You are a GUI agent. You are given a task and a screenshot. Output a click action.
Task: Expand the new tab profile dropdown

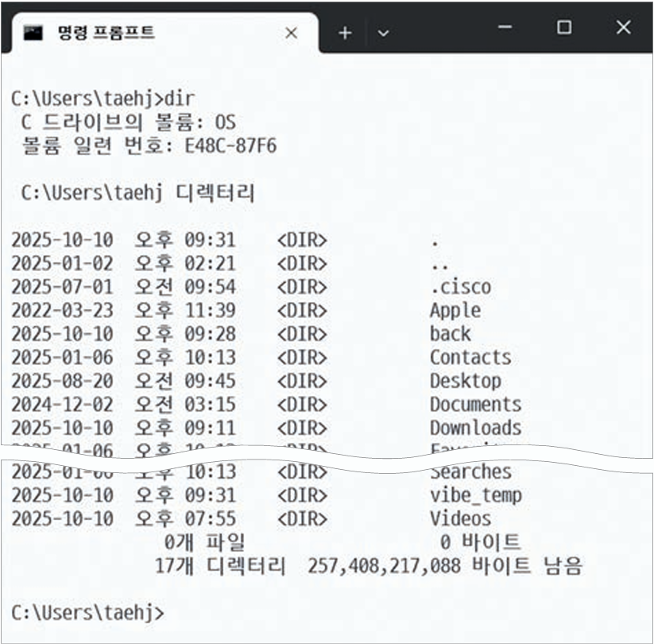383,33
